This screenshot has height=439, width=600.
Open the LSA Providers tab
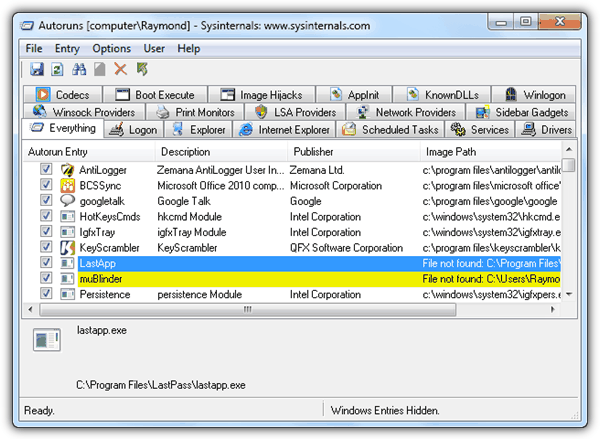click(295, 112)
